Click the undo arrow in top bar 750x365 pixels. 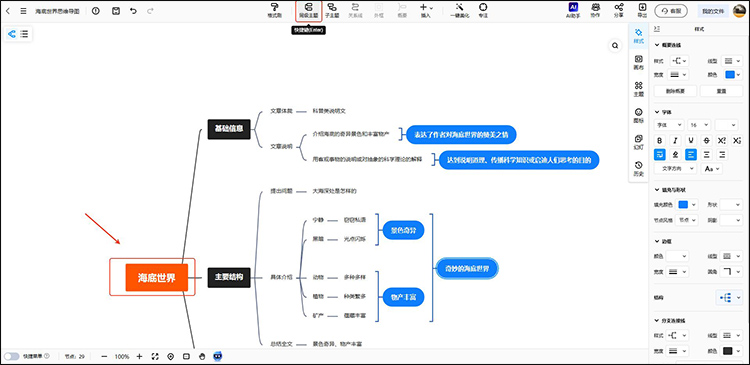(133, 11)
